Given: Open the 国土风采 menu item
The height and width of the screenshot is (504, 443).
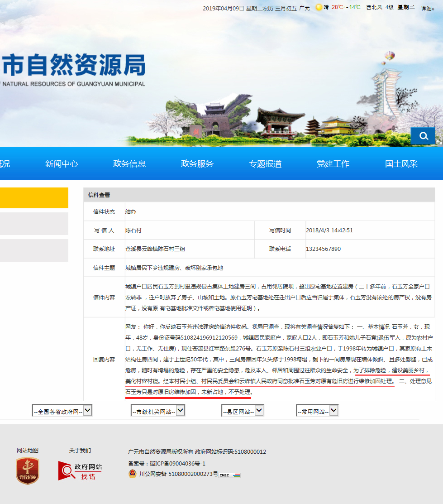Looking at the screenshot, I should 401,164.
